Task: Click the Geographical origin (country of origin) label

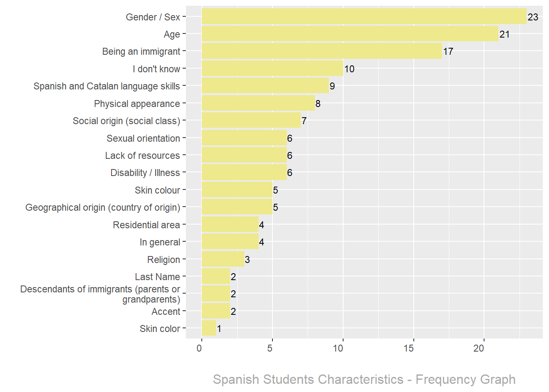Action: (x=103, y=207)
